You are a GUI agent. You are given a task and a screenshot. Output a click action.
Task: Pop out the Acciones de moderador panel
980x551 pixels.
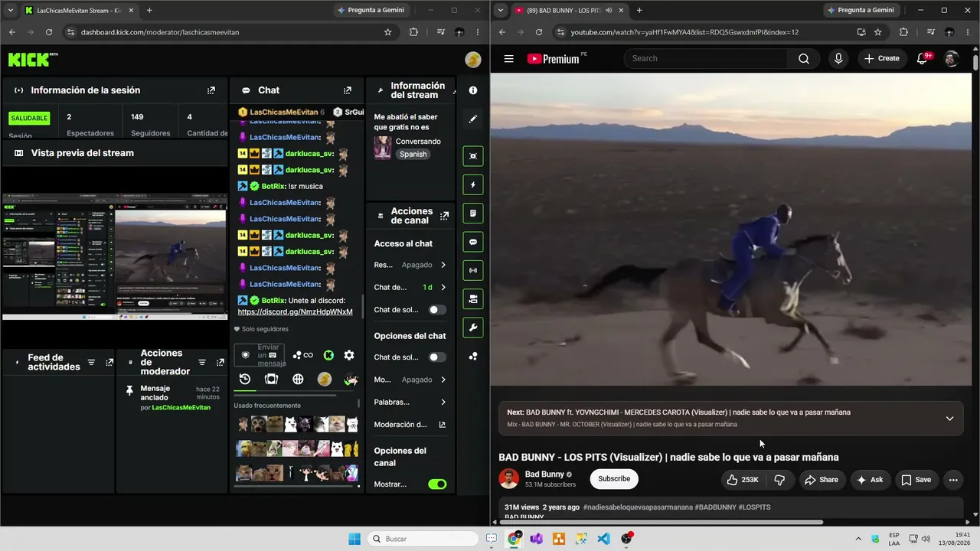220,362
